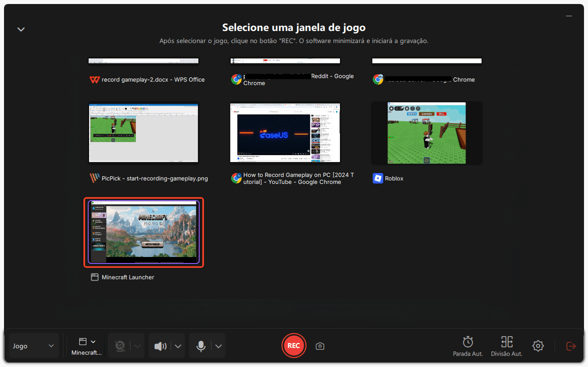The height and width of the screenshot is (367, 588).
Task: Open the Jogo recording mode dropdown
Action: 34,345
